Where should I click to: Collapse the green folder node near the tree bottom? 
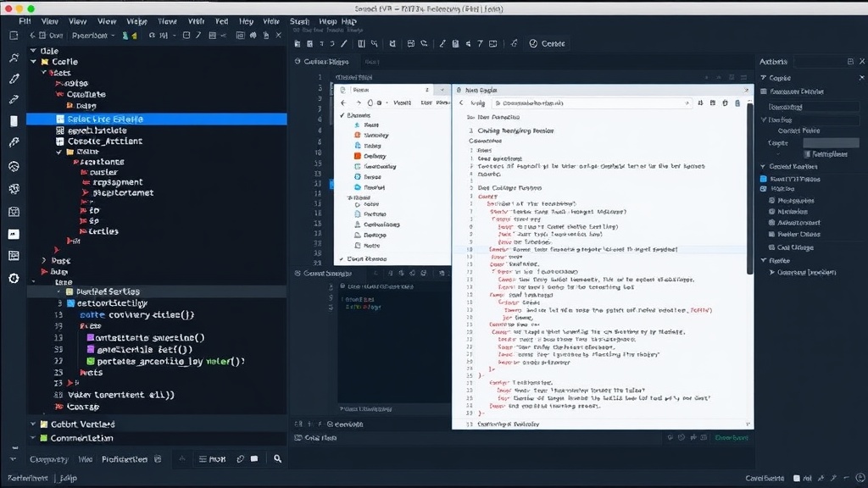(33, 438)
